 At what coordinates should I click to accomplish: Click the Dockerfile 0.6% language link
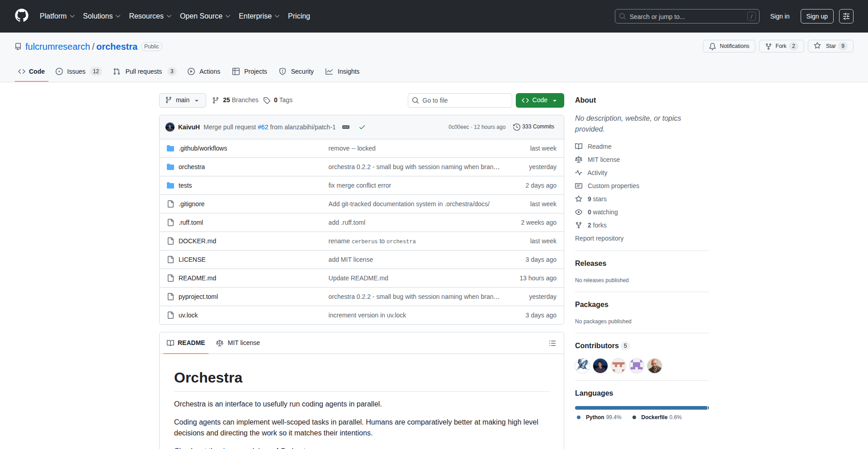tap(657, 417)
